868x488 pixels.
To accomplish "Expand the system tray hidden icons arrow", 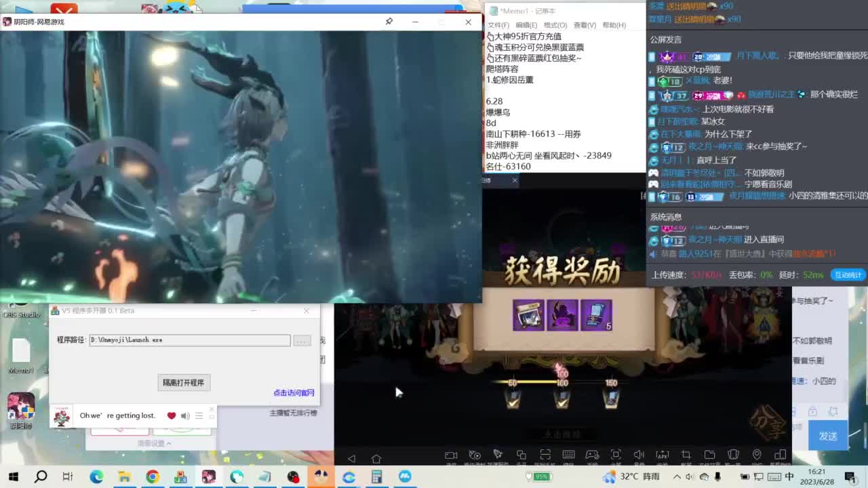I will pos(676,476).
